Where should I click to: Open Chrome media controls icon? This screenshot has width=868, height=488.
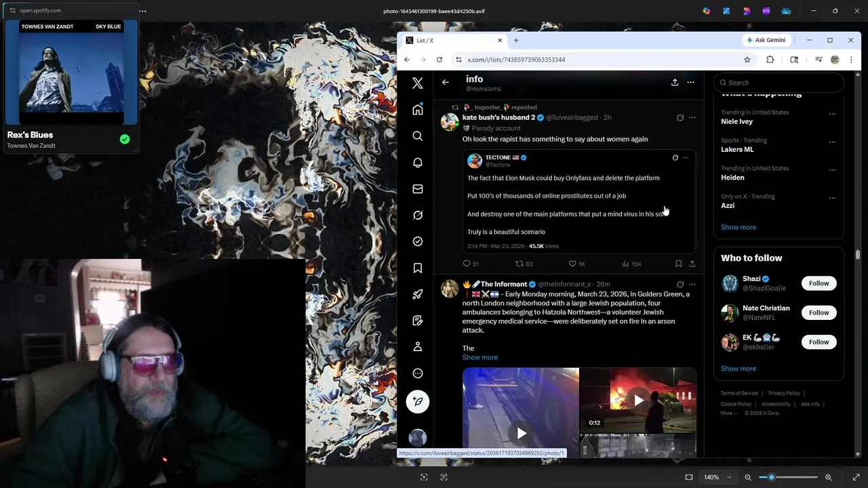pyautogui.click(x=818, y=60)
